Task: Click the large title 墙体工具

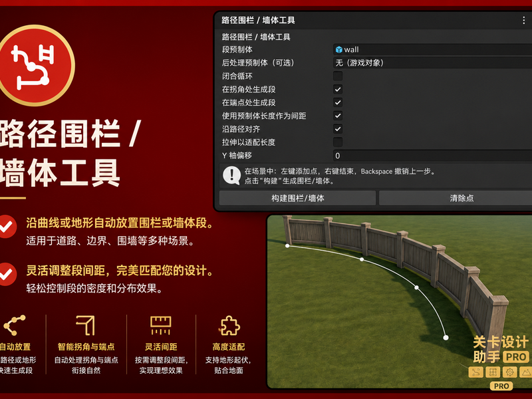Action: 60,173
